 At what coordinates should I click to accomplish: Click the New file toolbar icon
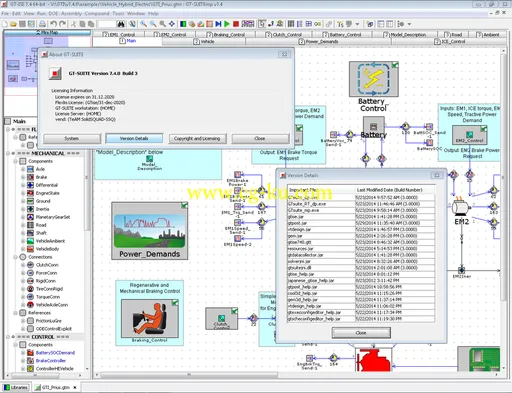5,24
